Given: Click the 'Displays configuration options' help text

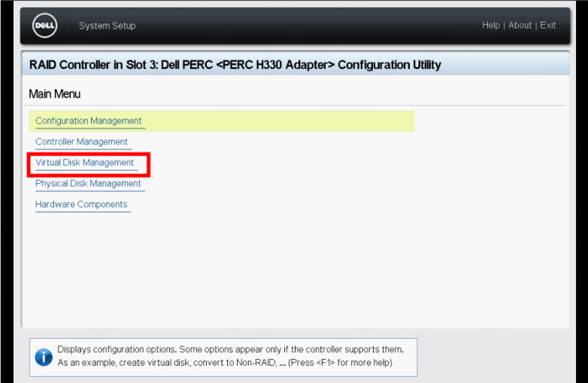Looking at the screenshot, I should pyautogui.click(x=230, y=356).
